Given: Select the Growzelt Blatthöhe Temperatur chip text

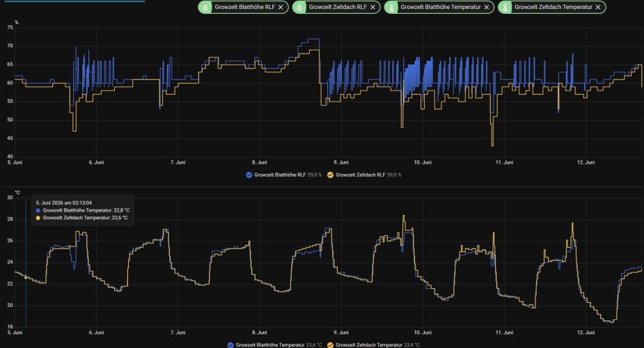Looking at the screenshot, I should pyautogui.click(x=440, y=7).
